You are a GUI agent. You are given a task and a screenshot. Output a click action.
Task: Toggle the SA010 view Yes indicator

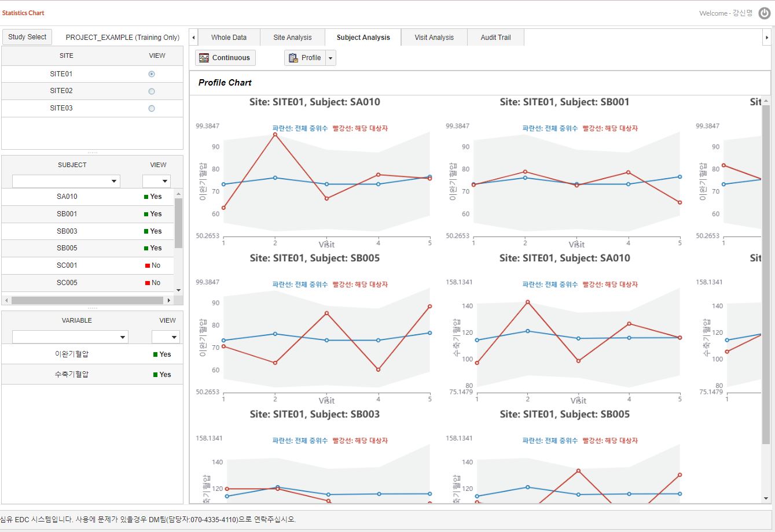pyautogui.click(x=153, y=197)
